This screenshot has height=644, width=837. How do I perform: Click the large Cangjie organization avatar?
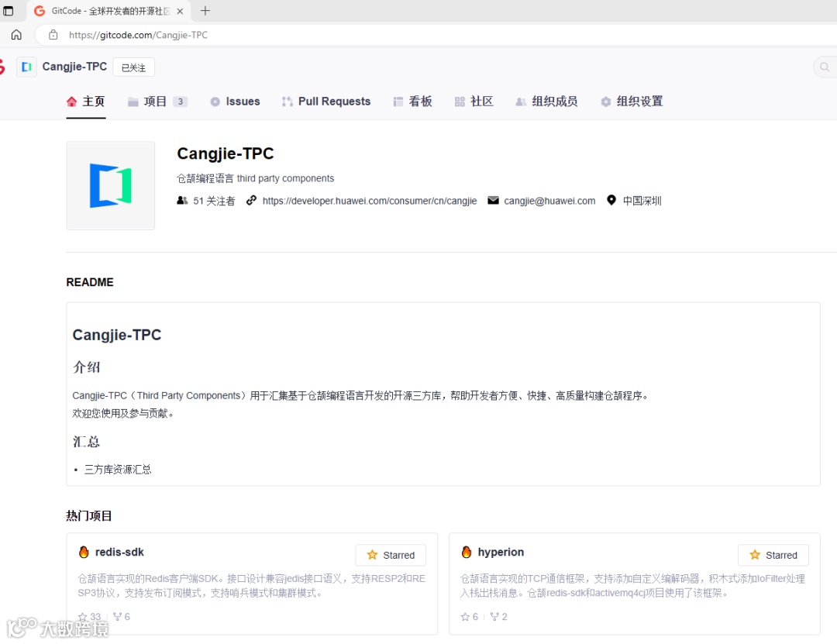(x=111, y=185)
